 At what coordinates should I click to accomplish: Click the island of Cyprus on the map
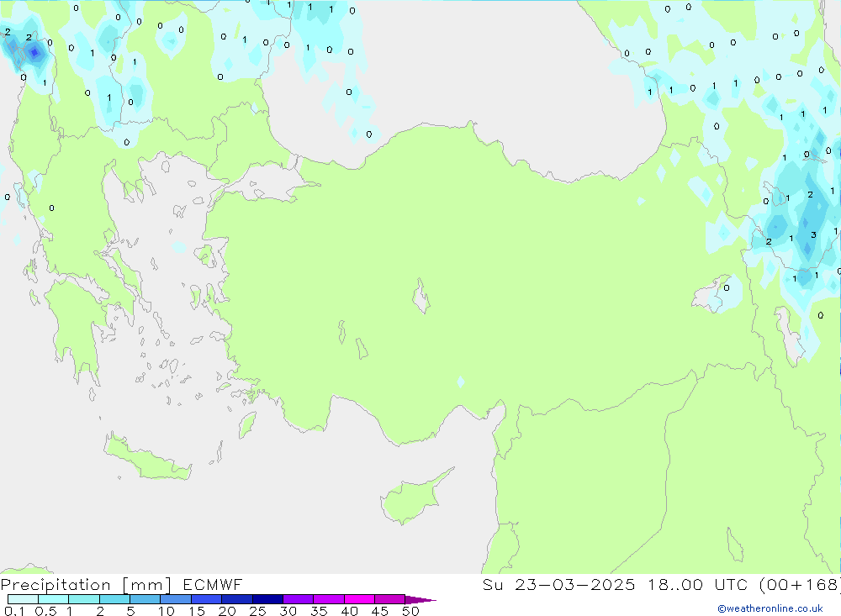408,499
